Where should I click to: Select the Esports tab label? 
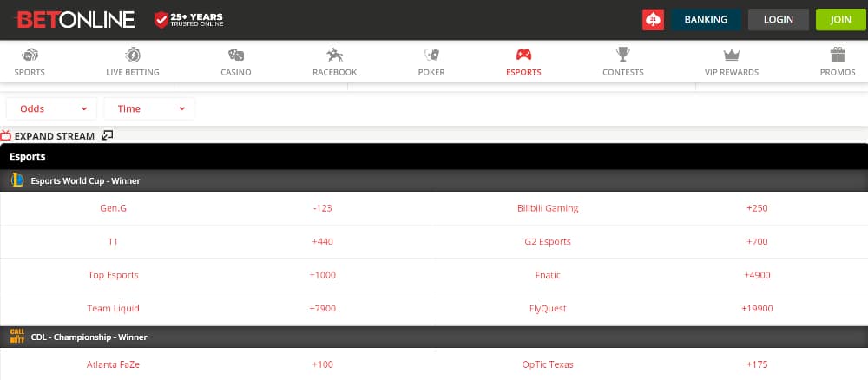point(523,72)
